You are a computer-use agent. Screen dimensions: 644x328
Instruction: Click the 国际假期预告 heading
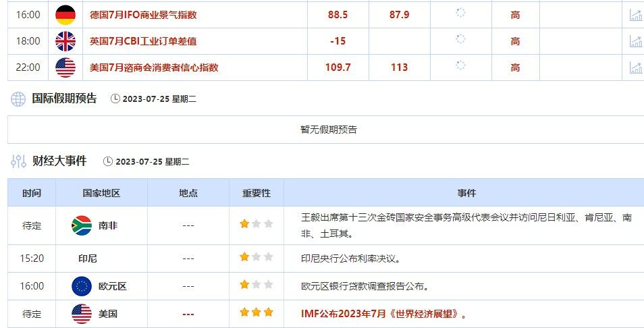tap(65, 99)
